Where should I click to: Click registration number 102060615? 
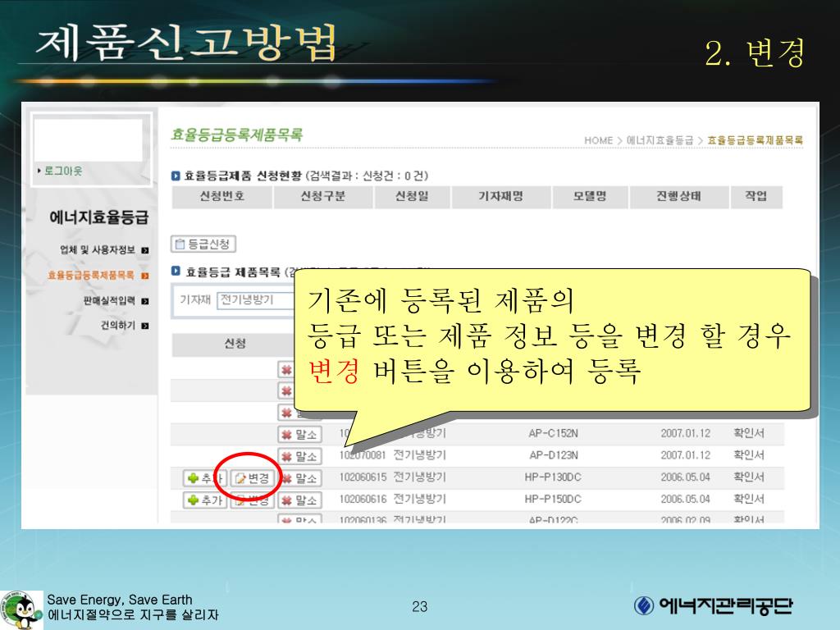coord(363,477)
